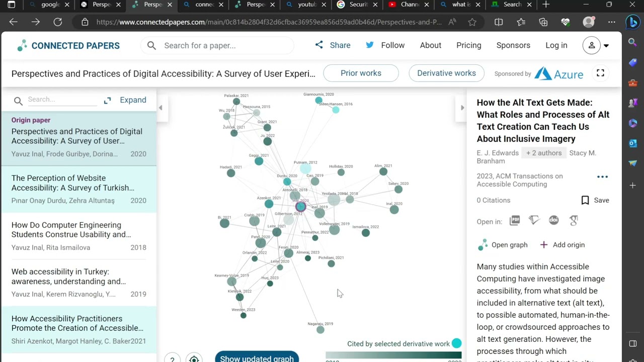Viewport: 644px width, 362px height.
Task: Switch to the youtube search tab
Action: [305, 5]
